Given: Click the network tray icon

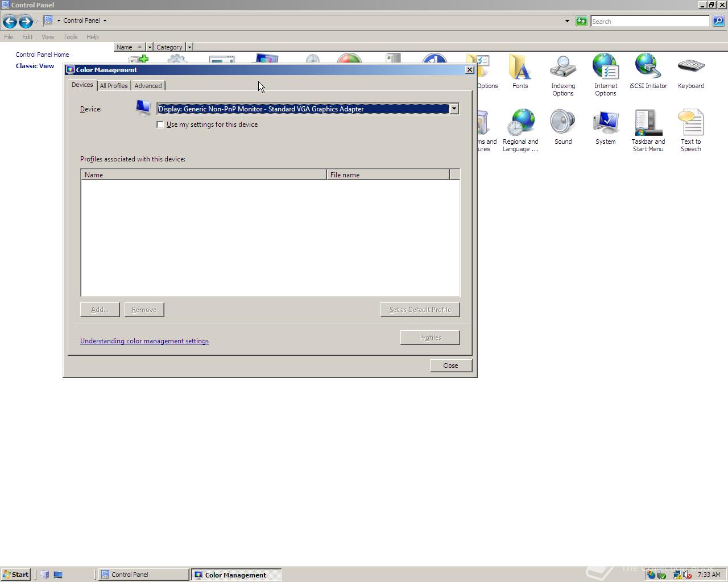Looking at the screenshot, I should click(677, 575).
